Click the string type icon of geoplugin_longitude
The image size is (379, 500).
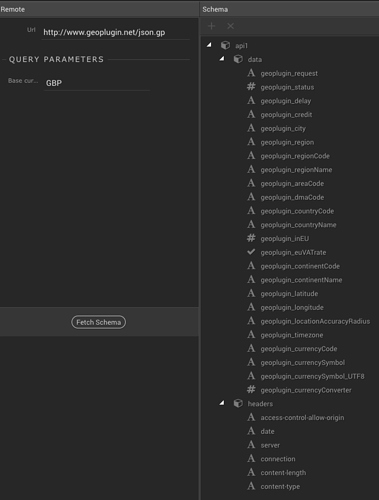click(x=251, y=307)
